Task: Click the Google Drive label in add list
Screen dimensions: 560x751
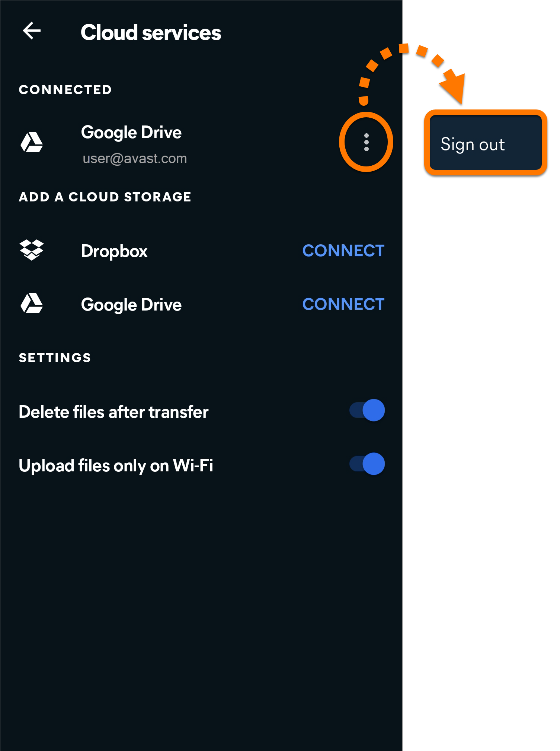Action: (x=131, y=305)
